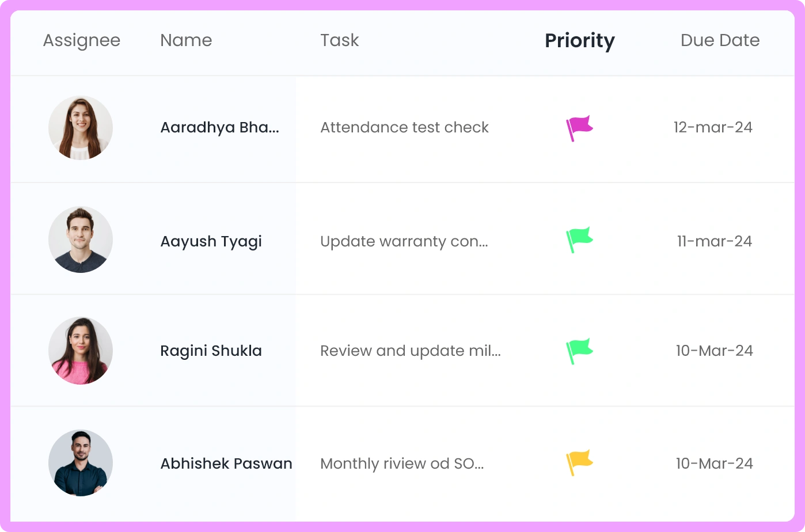This screenshot has height=532, width=805.
Task: Select the 11-mar-24 due date
Action: (x=714, y=241)
